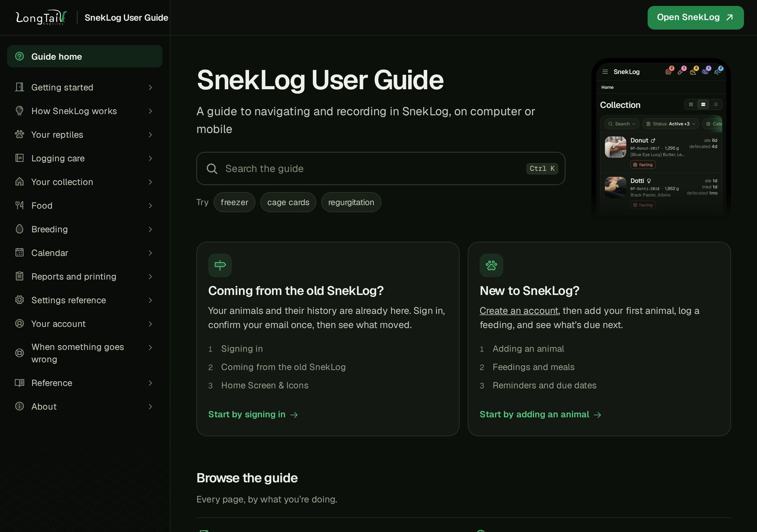
Task: Try the cage cards suggestion chip
Action: 288,202
